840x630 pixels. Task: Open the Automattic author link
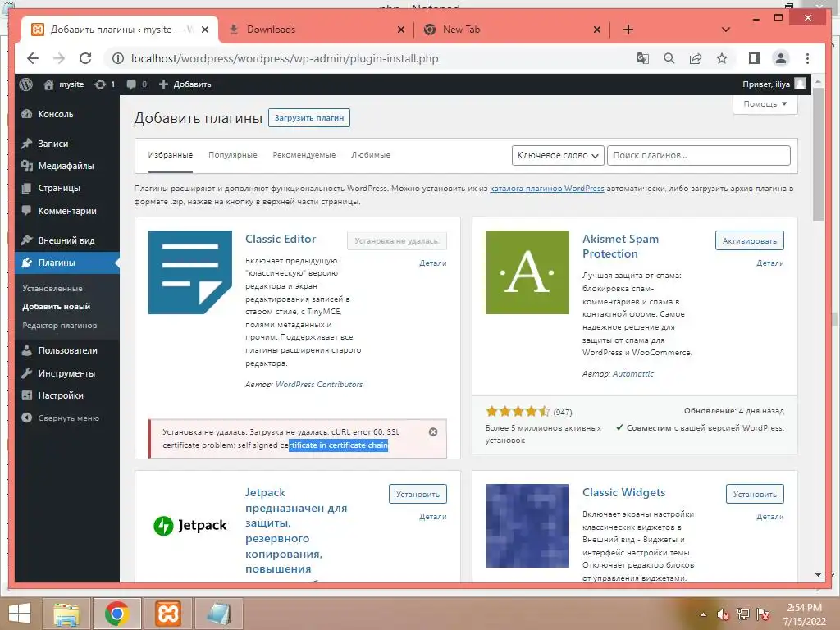coord(632,373)
